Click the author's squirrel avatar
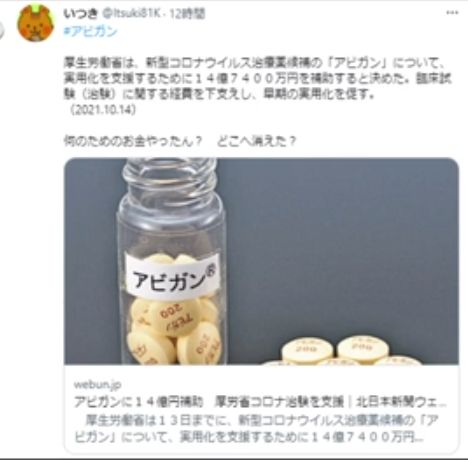 35,23
